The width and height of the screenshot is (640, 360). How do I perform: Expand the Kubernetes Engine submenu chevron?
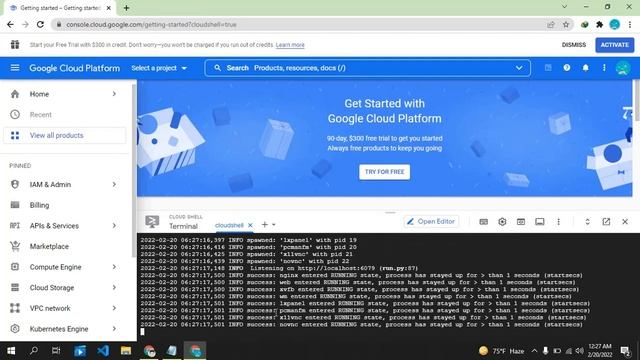(114, 329)
